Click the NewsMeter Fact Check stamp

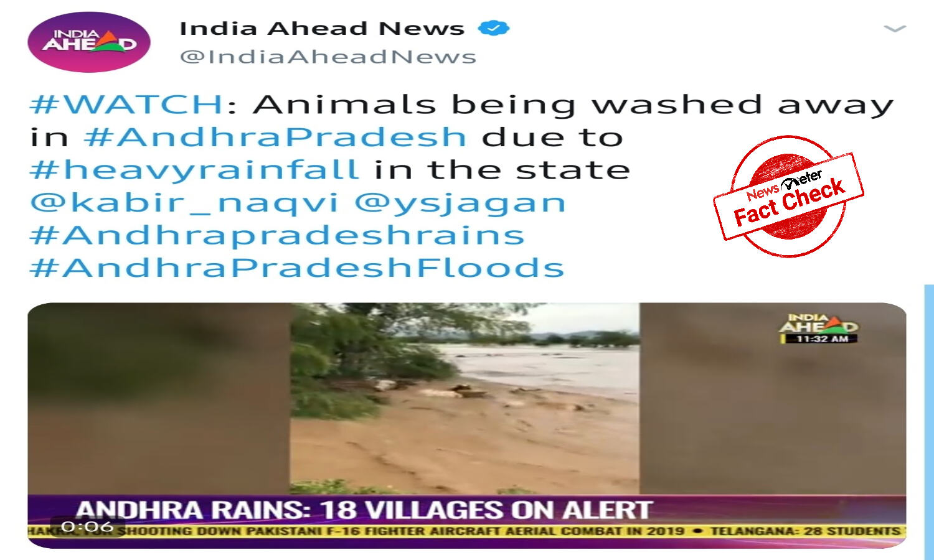[x=788, y=197]
